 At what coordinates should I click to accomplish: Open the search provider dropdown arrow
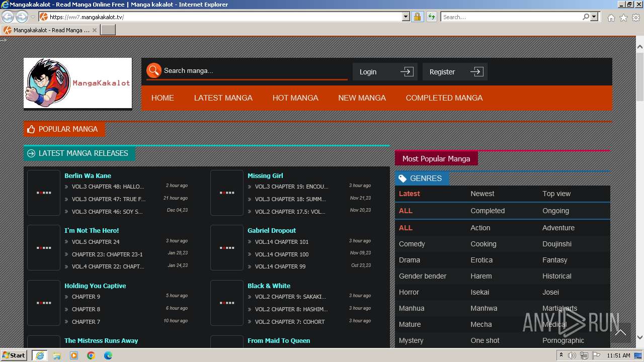[x=594, y=17]
